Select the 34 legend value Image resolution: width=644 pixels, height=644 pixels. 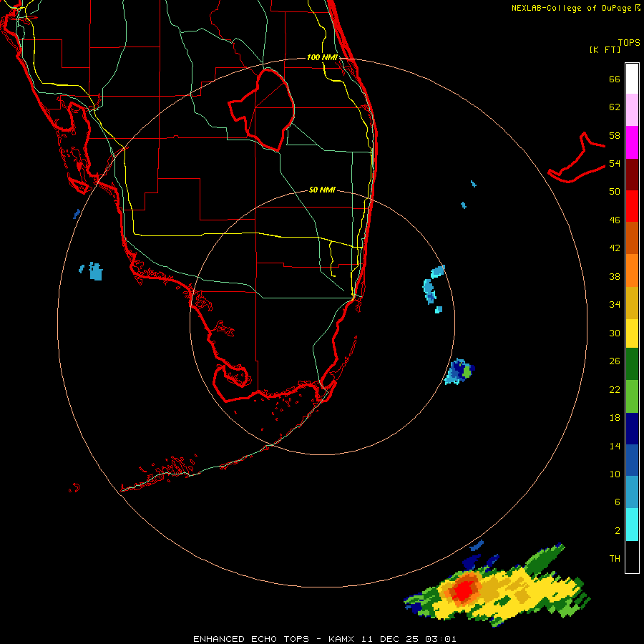pos(615,305)
